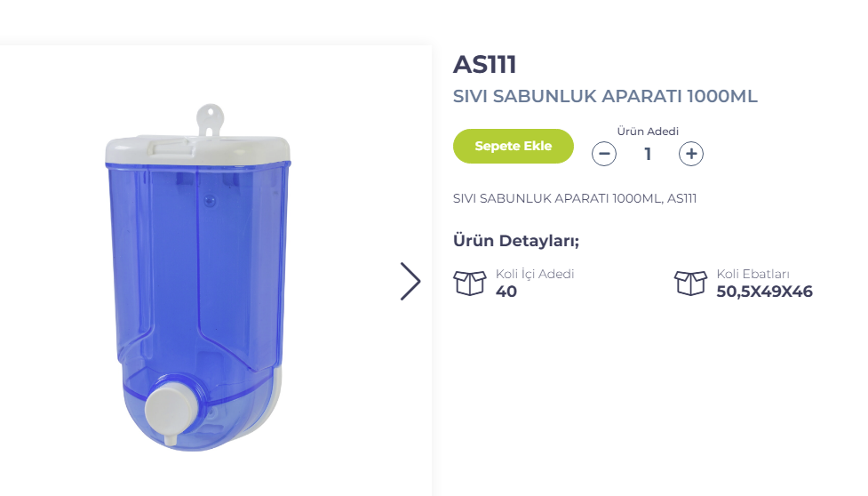Select the white lid of the dispenser
Screen dimensions: 868x496
coord(197,149)
